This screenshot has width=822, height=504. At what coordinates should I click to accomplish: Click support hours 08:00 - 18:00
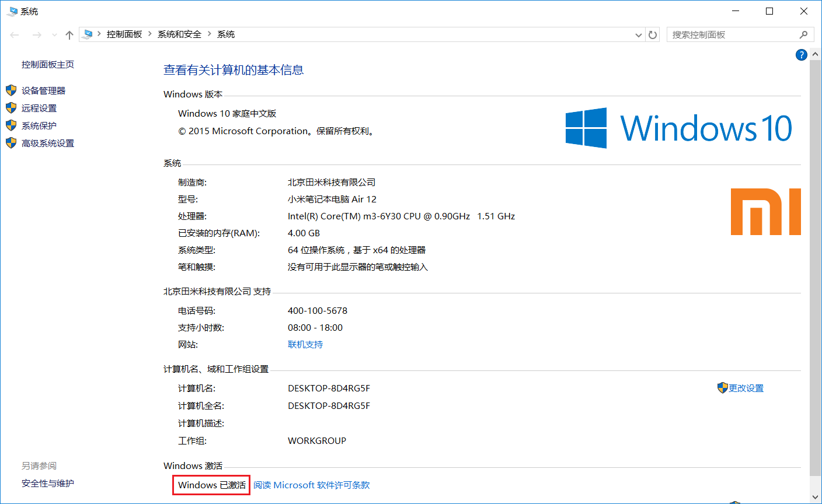pyautogui.click(x=315, y=328)
